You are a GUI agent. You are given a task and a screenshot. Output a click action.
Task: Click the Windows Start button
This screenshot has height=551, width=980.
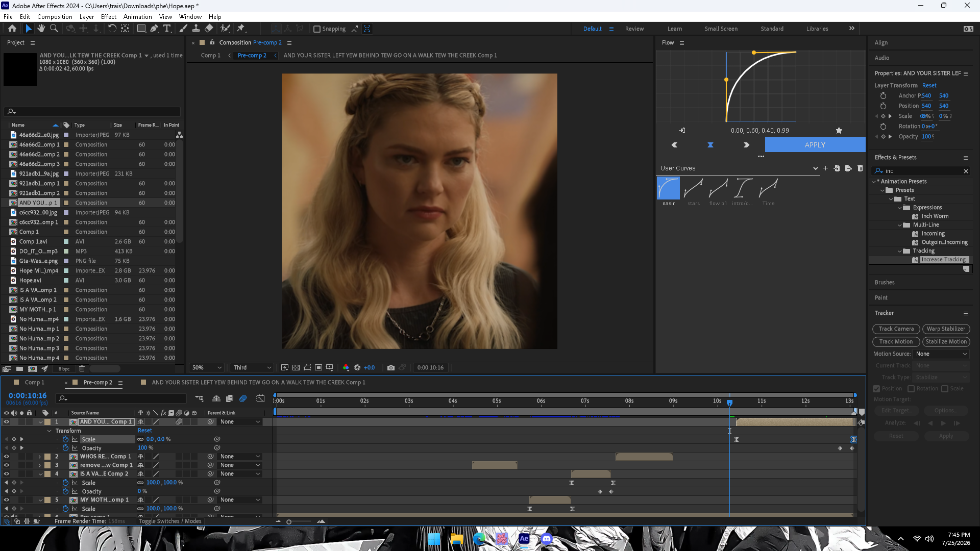434,539
